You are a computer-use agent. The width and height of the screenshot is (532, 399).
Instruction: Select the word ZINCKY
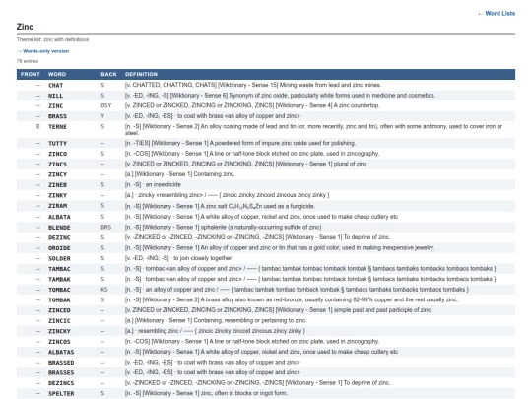(x=59, y=331)
